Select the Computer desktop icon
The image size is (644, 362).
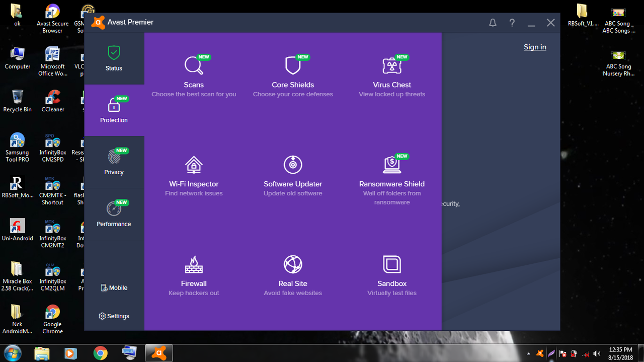click(17, 57)
